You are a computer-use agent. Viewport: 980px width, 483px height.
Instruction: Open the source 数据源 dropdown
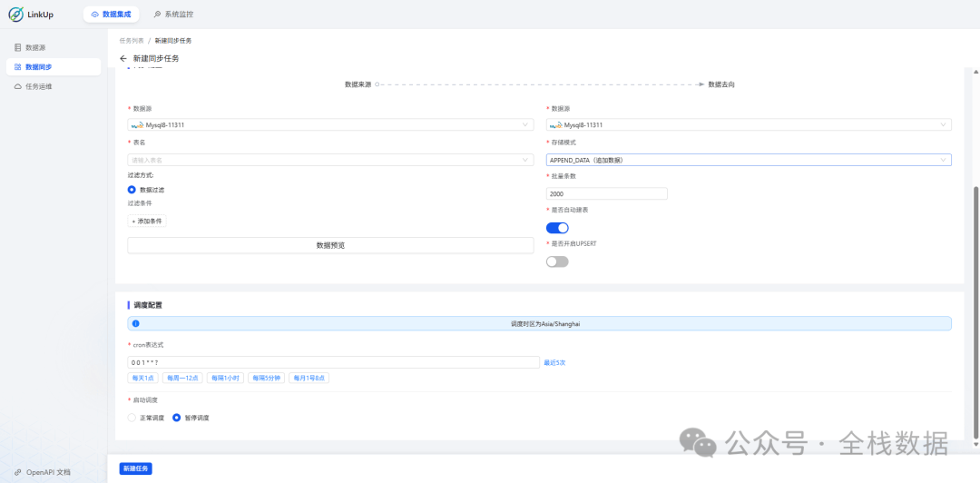[329, 125]
